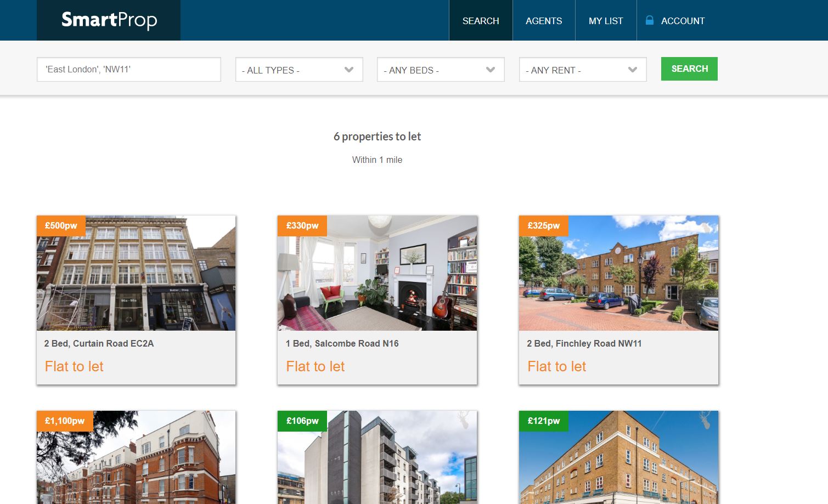This screenshot has height=504, width=828.
Task: Open the Finchley Road property photo
Action: click(618, 280)
